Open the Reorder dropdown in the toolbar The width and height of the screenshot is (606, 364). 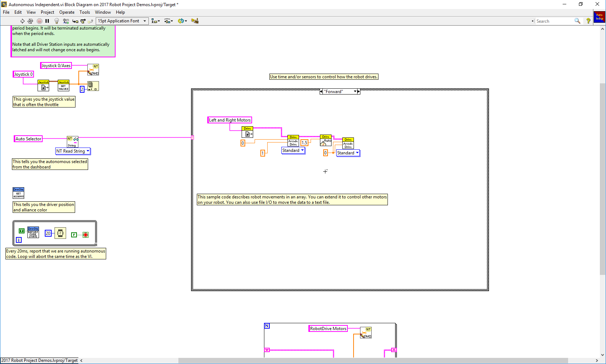click(x=182, y=21)
